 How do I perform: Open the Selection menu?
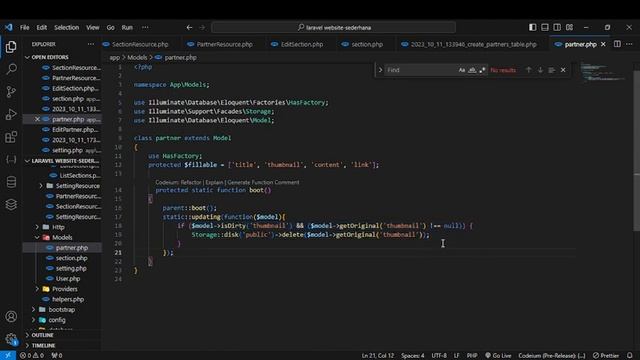coord(67,27)
